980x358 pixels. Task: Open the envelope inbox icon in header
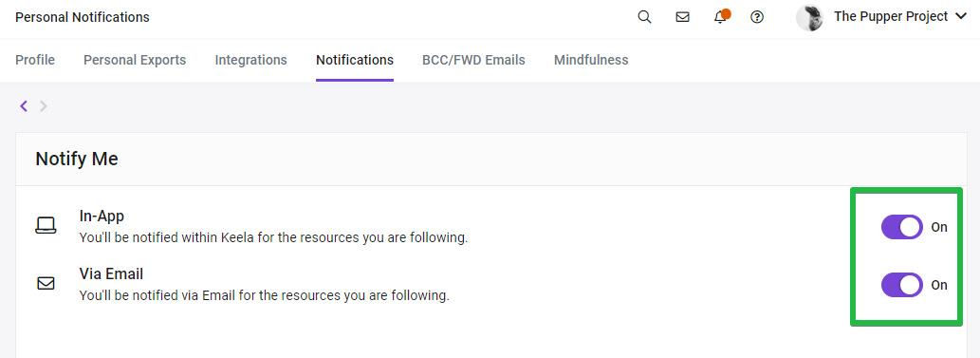(682, 17)
